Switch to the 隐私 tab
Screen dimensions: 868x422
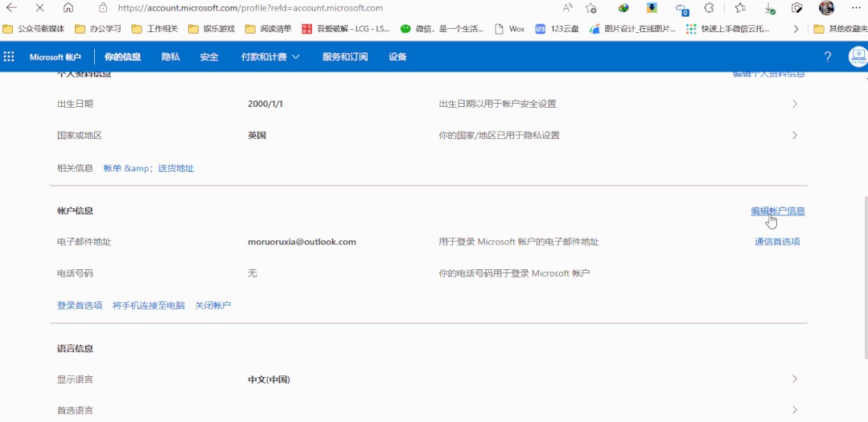point(171,57)
